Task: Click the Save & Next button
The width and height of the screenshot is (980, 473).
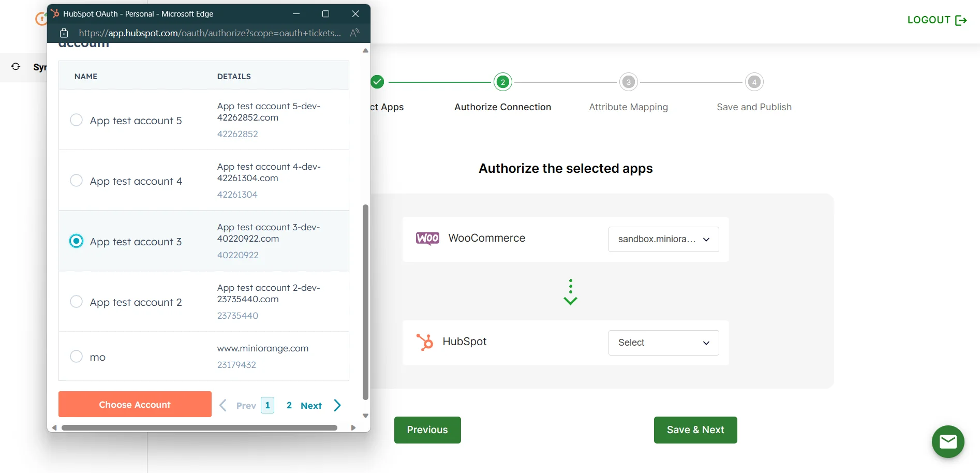Action: tap(695, 430)
